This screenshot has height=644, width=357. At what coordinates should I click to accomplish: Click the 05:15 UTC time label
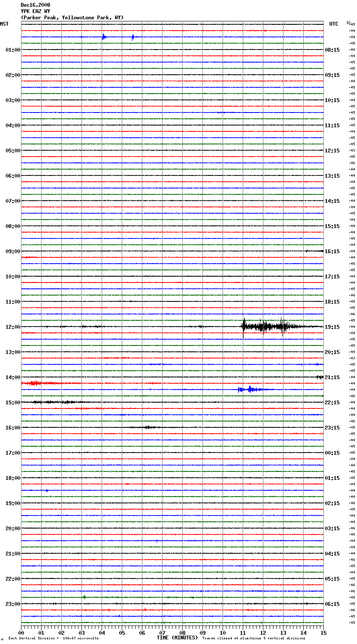[332, 579]
